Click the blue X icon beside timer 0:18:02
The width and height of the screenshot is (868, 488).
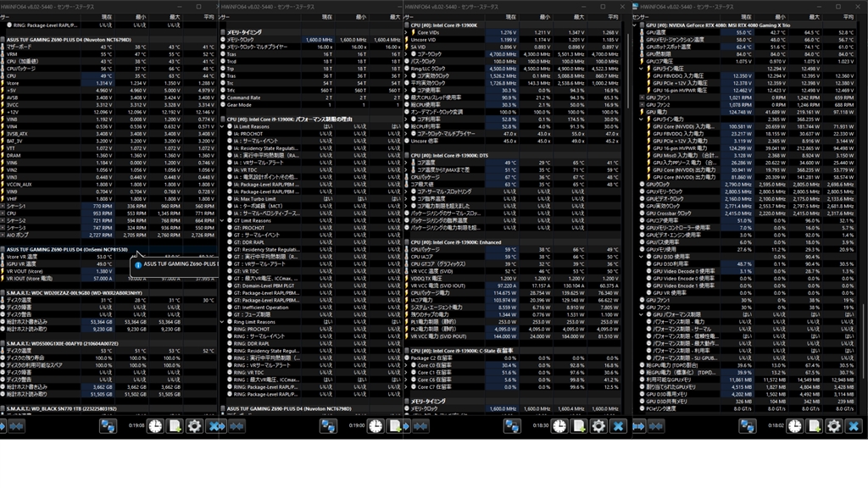pos(854,426)
